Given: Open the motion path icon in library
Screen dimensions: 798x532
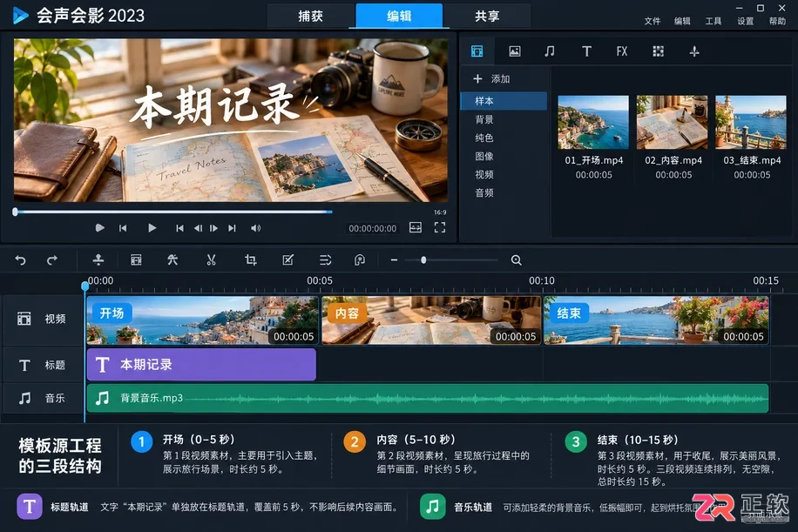Looking at the screenshot, I should pyautogui.click(x=694, y=51).
